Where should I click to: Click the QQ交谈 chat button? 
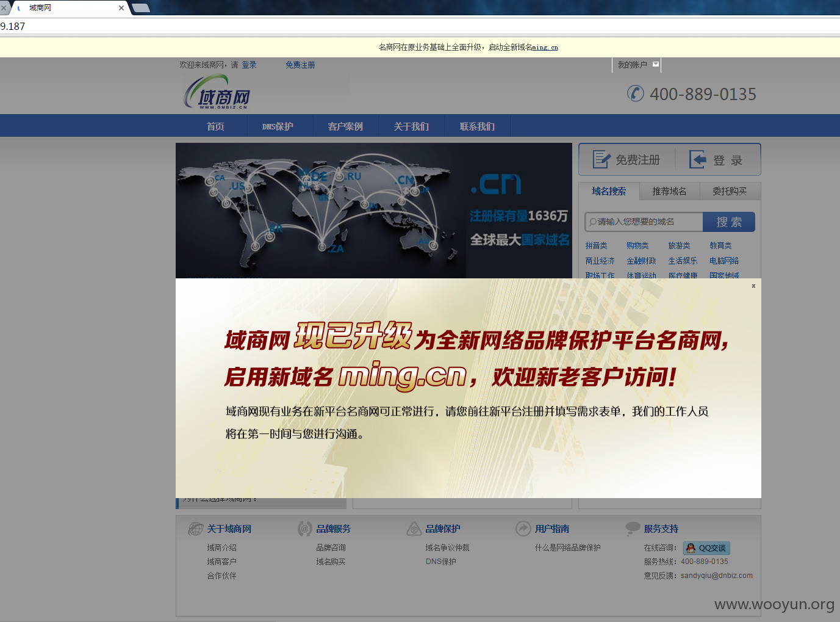(706, 548)
